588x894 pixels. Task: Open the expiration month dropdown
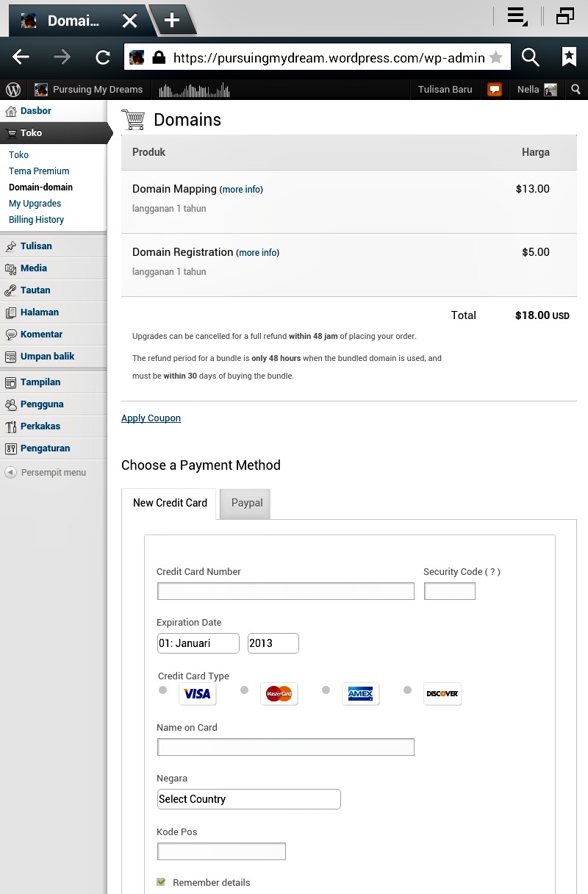pyautogui.click(x=198, y=643)
